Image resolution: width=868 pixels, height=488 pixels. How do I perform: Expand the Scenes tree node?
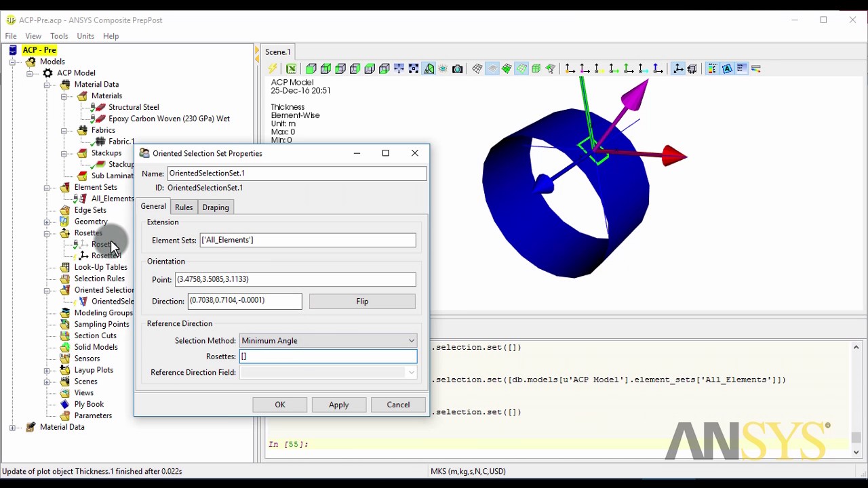click(47, 382)
